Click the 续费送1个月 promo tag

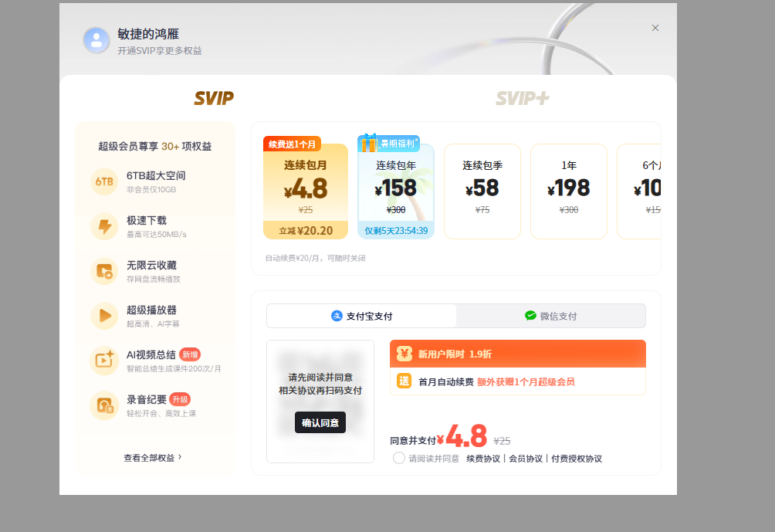[x=292, y=144]
